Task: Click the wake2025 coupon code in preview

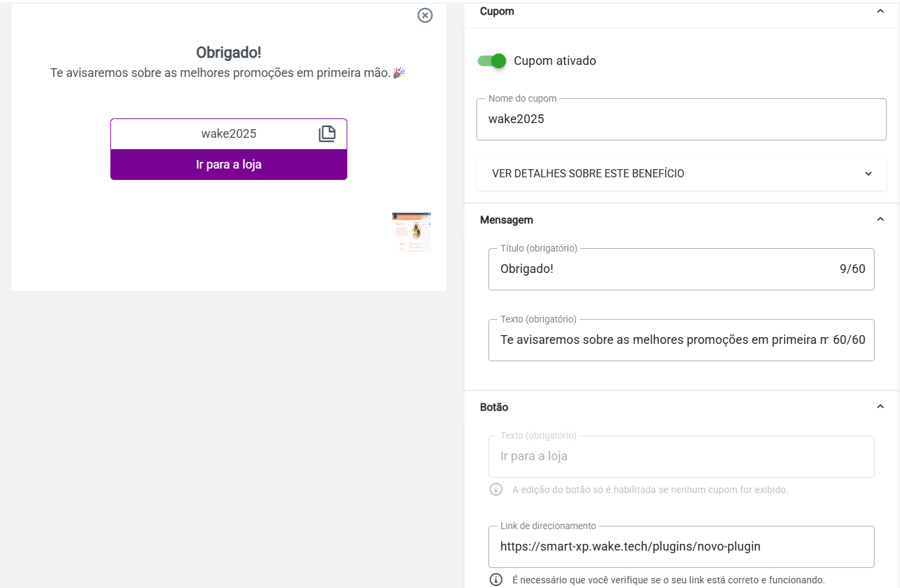Action: tap(229, 134)
